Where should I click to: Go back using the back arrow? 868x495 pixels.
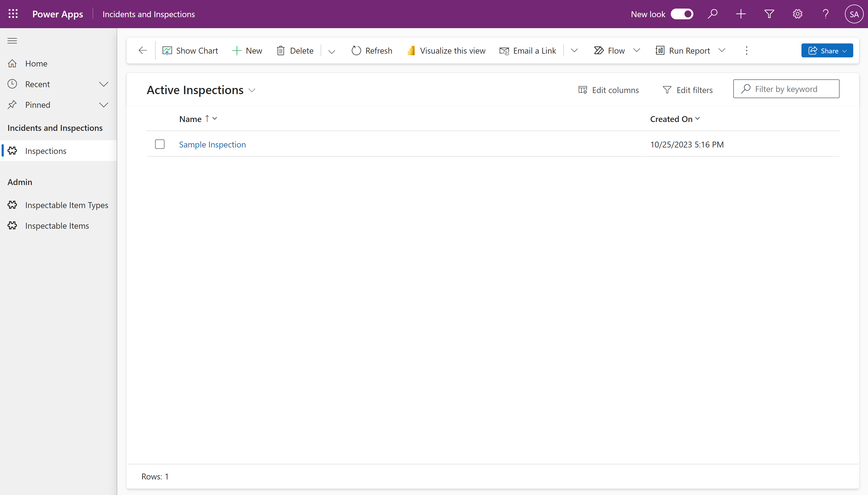click(x=142, y=51)
